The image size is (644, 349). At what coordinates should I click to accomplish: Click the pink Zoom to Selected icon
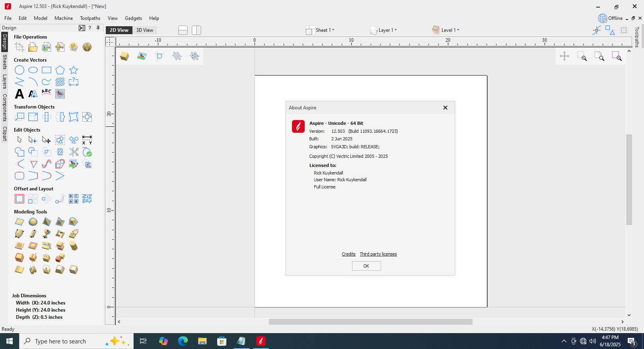[617, 56]
